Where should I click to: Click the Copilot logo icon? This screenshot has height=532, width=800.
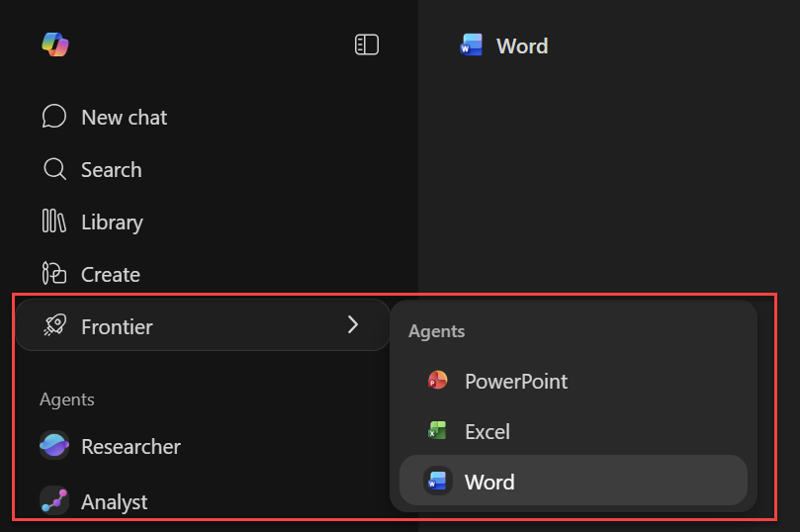point(55,44)
